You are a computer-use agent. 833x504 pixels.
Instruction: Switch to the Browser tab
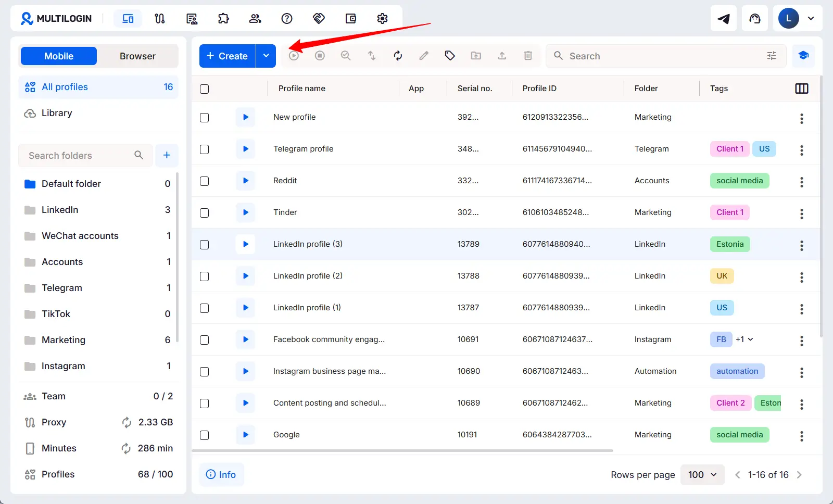[x=137, y=56]
